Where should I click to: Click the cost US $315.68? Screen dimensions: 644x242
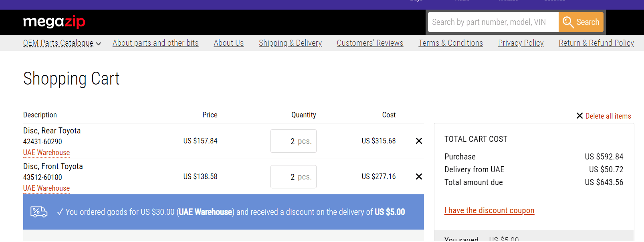coord(379,141)
